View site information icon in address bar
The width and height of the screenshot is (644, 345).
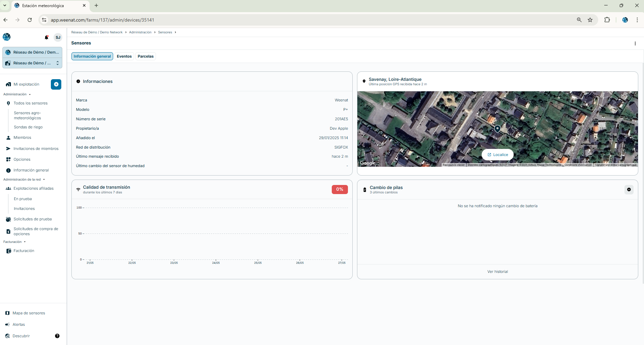coord(44,20)
